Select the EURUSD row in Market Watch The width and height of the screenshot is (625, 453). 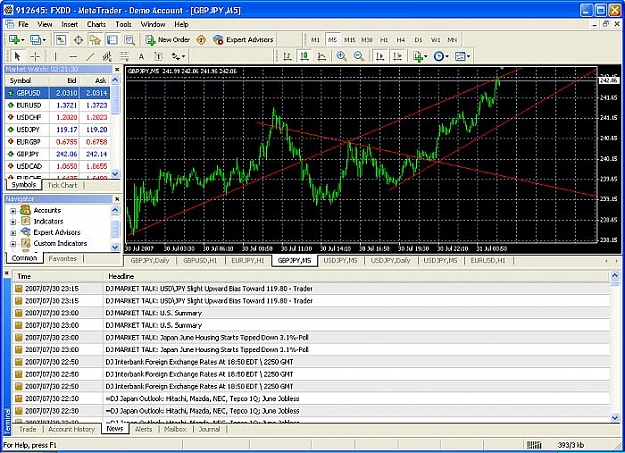coord(57,105)
